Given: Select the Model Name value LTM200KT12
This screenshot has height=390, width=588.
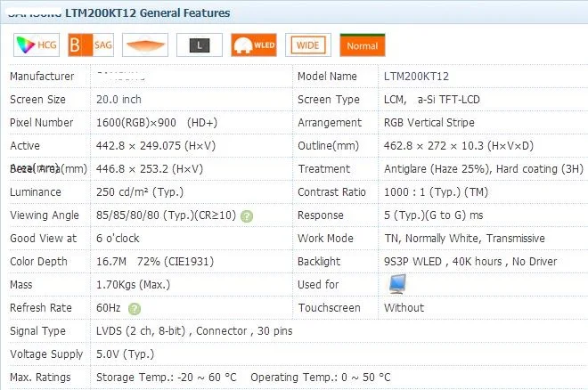Looking at the screenshot, I should click(416, 77).
